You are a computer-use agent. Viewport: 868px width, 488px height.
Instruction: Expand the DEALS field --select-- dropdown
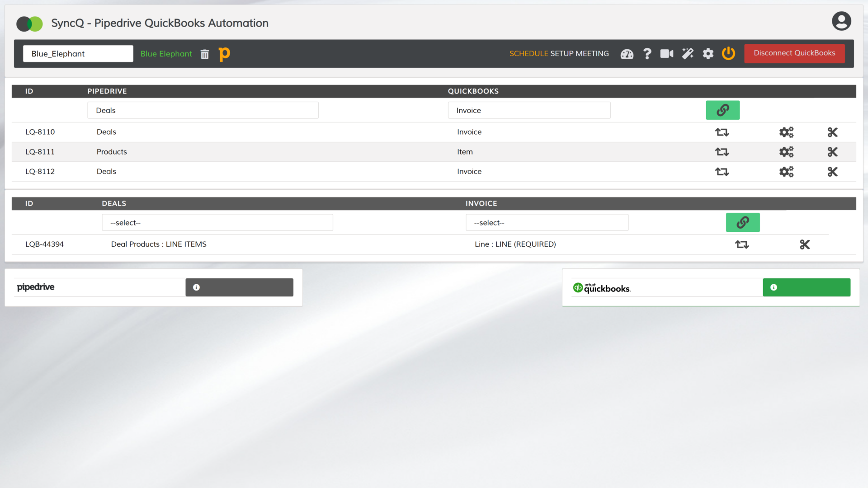pos(217,223)
